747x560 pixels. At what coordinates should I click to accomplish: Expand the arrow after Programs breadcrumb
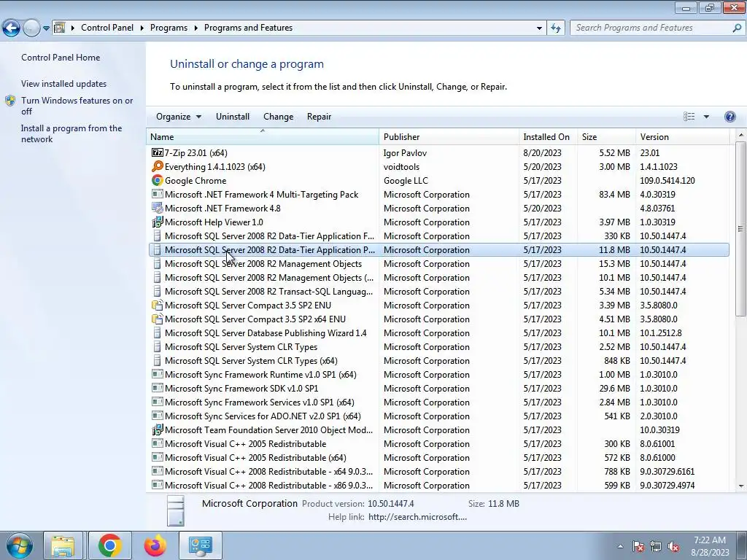point(196,28)
